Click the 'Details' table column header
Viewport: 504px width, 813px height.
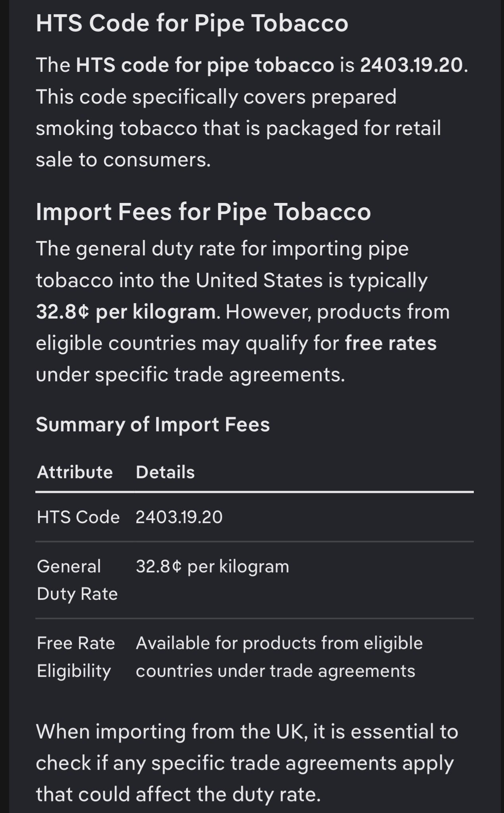(165, 472)
